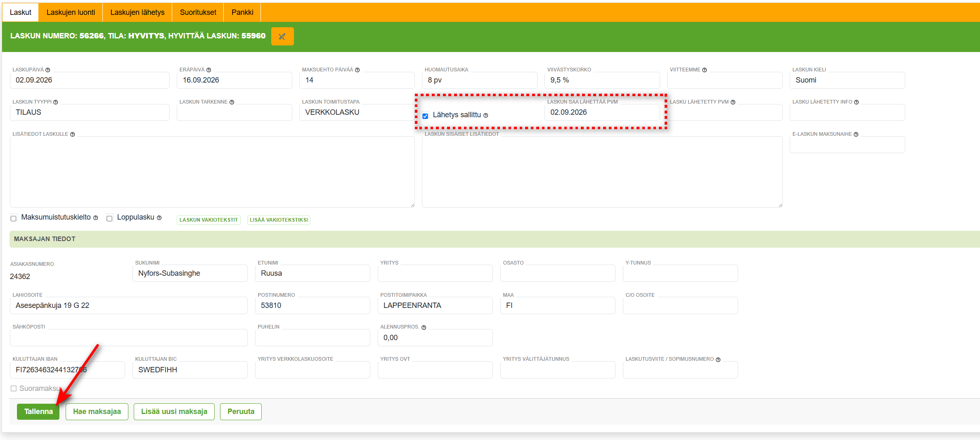
Task: Uncheck the Lähetys sallittu checkbox
Action: tap(425, 116)
